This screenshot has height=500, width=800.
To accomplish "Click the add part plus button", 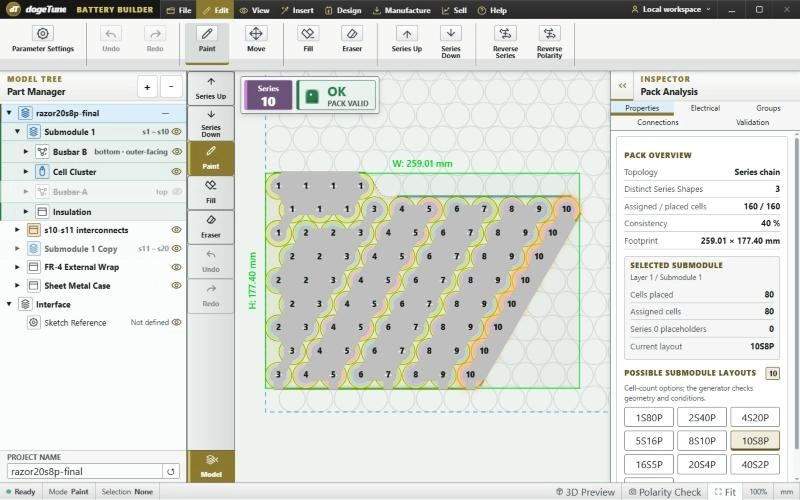I will pyautogui.click(x=147, y=87).
